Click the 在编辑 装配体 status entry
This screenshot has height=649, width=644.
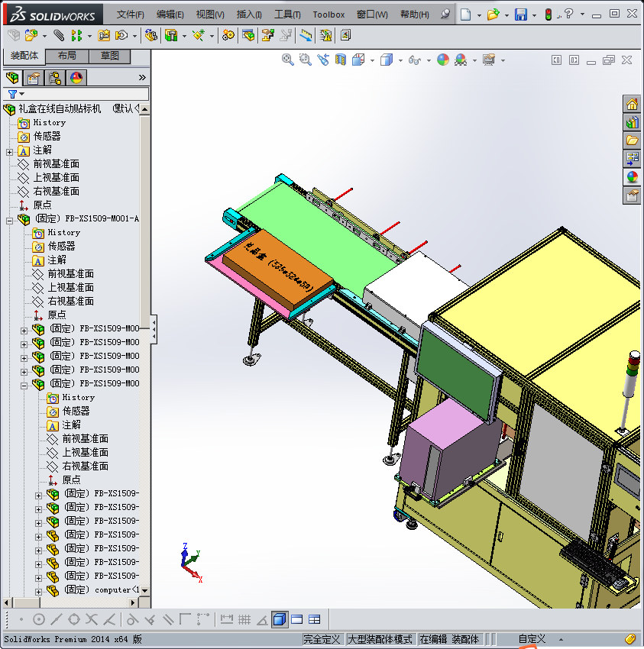pyautogui.click(x=449, y=639)
